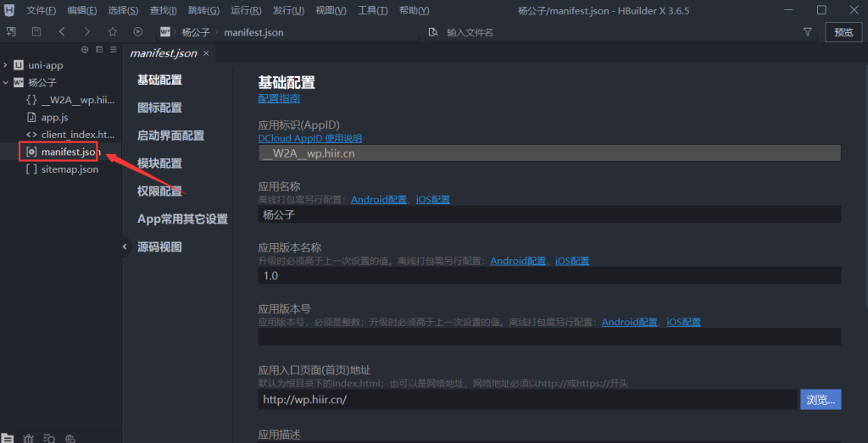Viewport: 868px width, 443px height.
Task: Open iOS配置 link under 应用版本名称
Action: [x=572, y=261]
